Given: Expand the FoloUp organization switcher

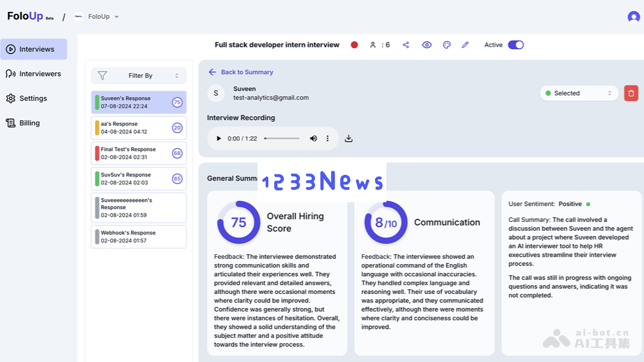Looking at the screenshot, I should (97, 17).
